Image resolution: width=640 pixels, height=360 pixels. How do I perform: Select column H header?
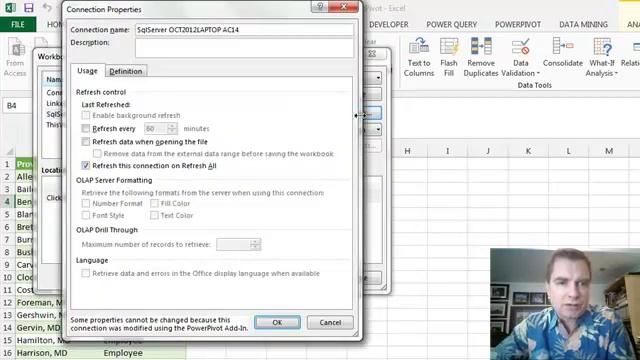click(407, 151)
